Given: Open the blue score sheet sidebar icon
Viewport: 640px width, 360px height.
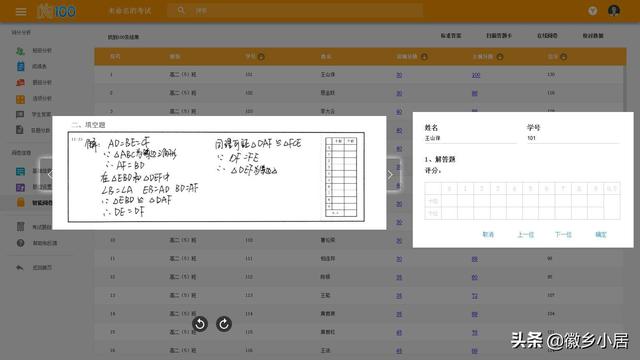Looking at the screenshot, I should tap(20, 67).
